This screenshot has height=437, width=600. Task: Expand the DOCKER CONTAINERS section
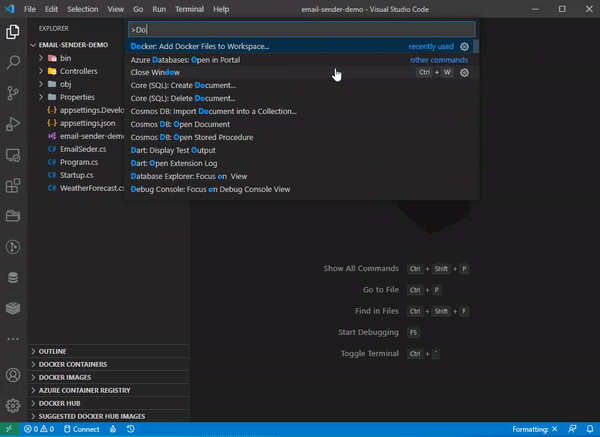tap(73, 364)
